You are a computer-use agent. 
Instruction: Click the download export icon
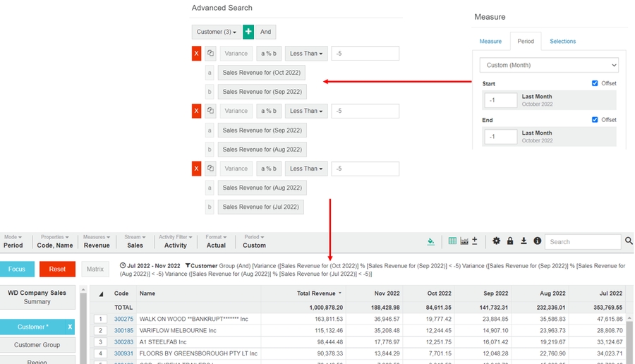pyautogui.click(x=524, y=241)
